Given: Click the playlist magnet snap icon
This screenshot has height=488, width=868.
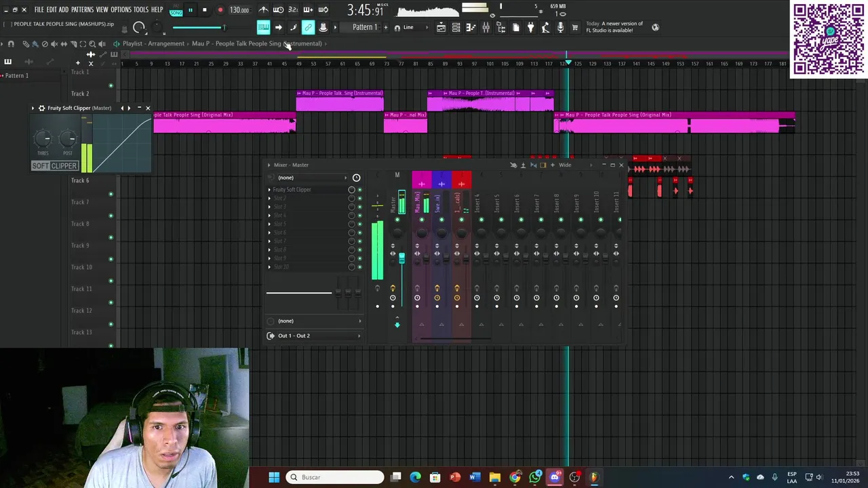Looking at the screenshot, I should [10, 44].
